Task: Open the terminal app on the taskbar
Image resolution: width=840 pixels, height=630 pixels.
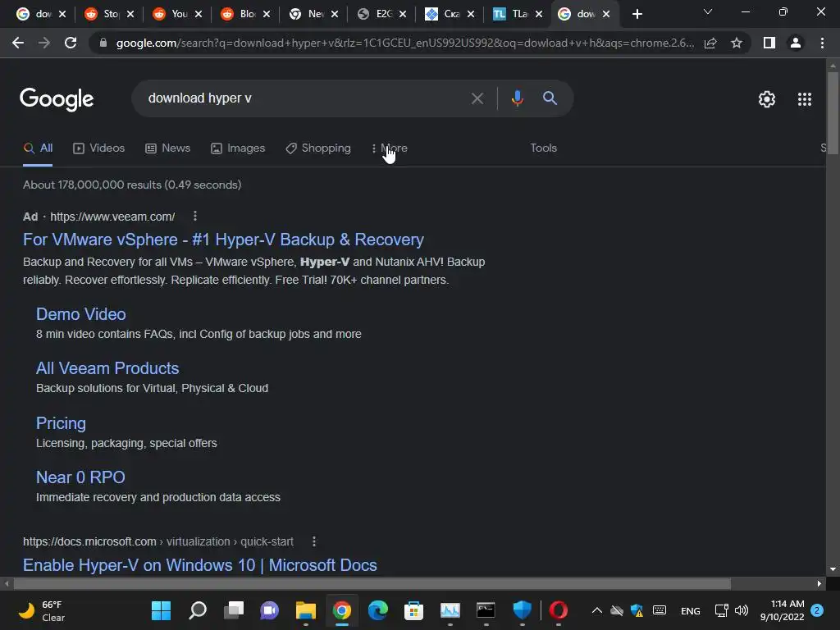Action: coord(486,610)
